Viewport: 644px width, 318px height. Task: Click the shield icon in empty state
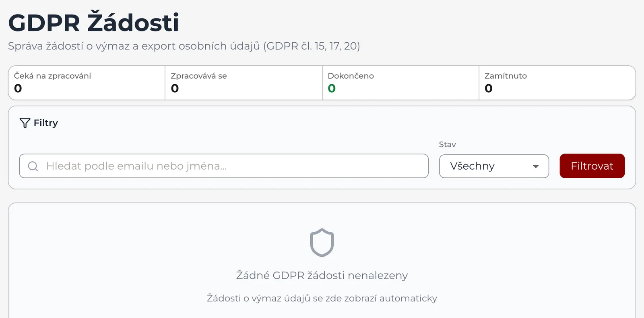322,243
